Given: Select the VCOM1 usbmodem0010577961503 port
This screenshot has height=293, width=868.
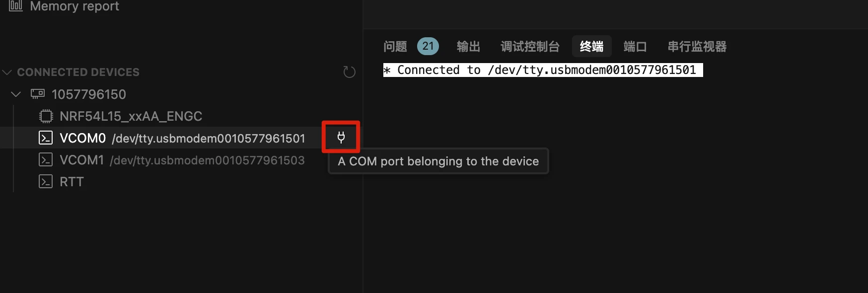Looking at the screenshot, I should click(x=182, y=160).
